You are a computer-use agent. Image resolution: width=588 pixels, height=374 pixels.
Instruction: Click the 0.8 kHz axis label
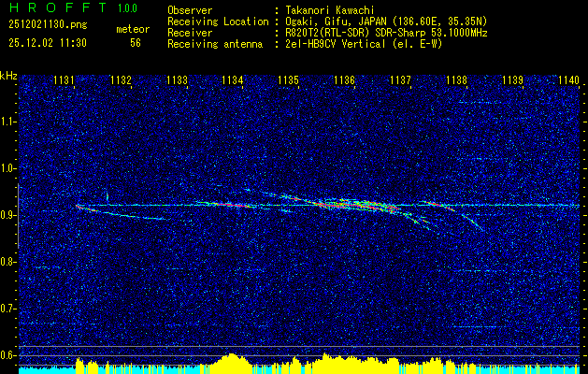[x=7, y=262]
